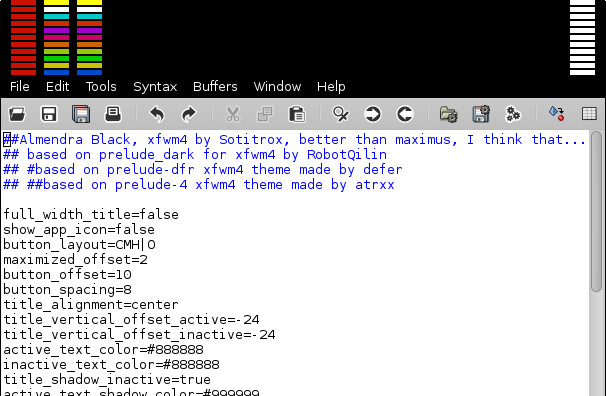Viewport: 606px width, 396px height.
Task: Place cursor on 'show_app_icon=false' line
Action: pyautogui.click(x=79, y=229)
